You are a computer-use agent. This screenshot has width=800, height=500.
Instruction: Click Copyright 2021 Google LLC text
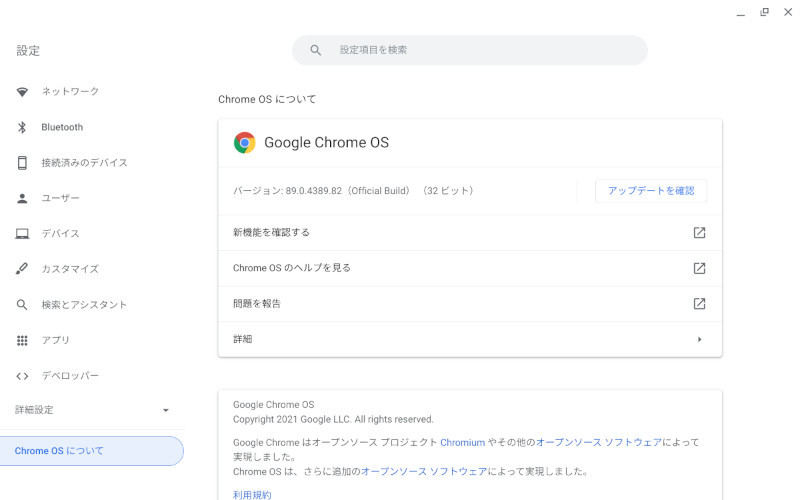[x=333, y=419]
